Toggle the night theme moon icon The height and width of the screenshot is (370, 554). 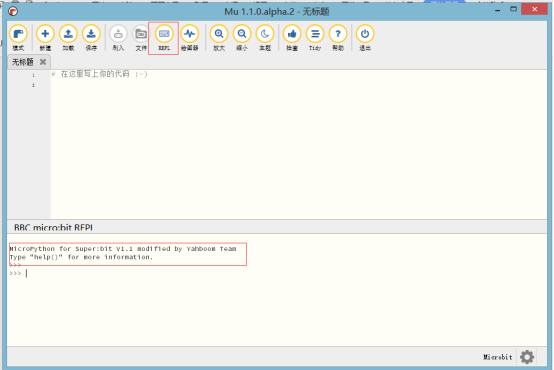tap(265, 34)
